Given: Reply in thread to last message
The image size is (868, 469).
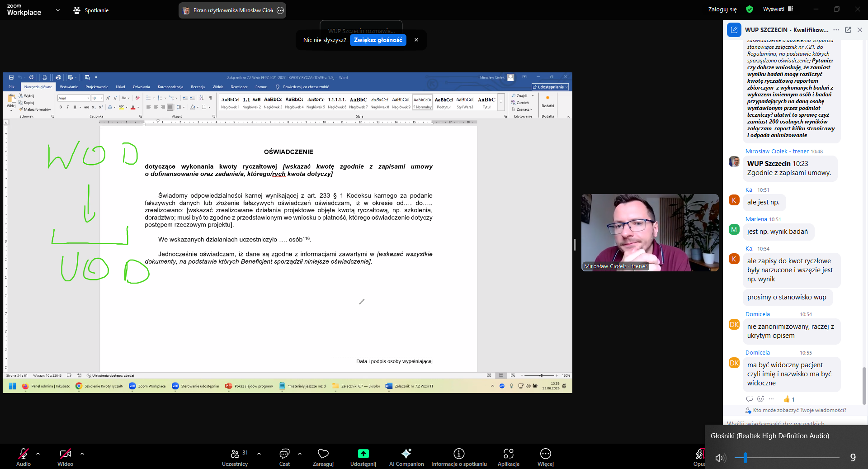Looking at the screenshot, I should [750, 399].
